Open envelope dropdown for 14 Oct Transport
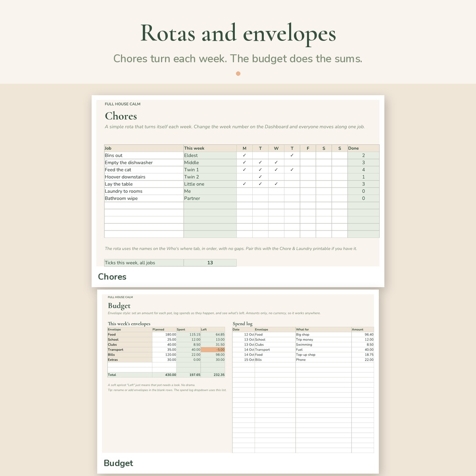Screen dimensions: 476x476 click(275, 350)
